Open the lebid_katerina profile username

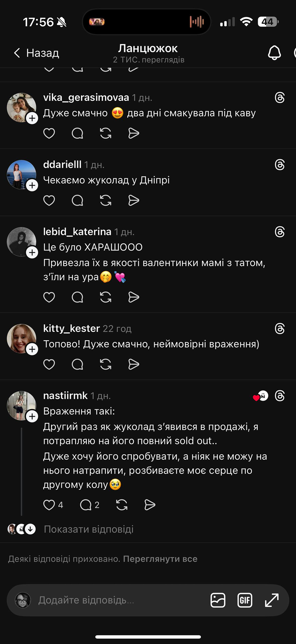[77, 231]
